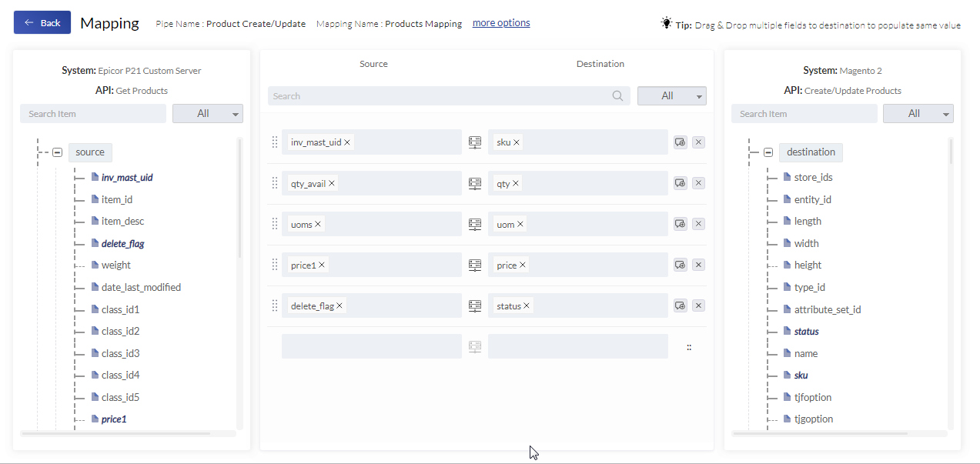
Task: Remove the inv_mast_uid source tag
Action: click(x=347, y=142)
